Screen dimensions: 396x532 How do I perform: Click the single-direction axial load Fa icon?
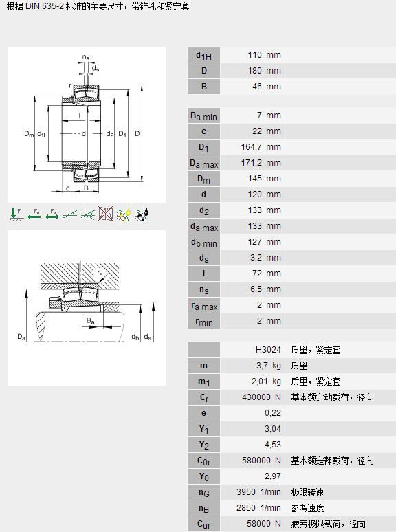tap(34, 214)
